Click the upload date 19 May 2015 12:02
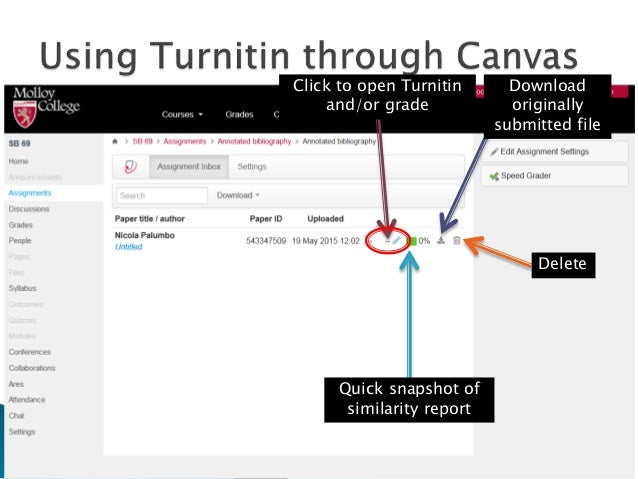 point(326,241)
